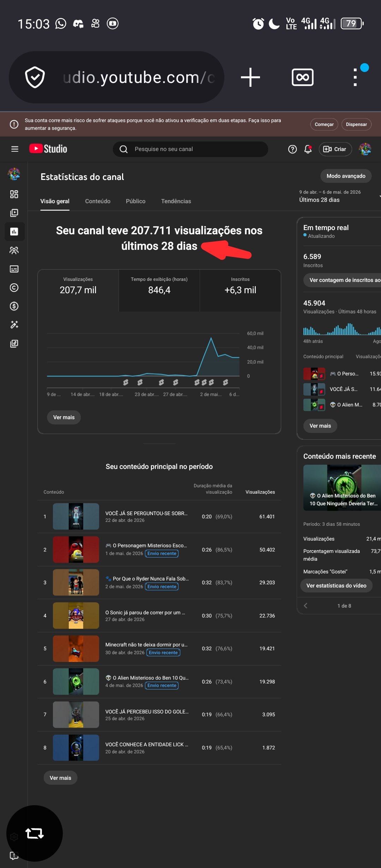381x868 pixels.
Task: Click the help question mark icon
Action: coord(292,149)
